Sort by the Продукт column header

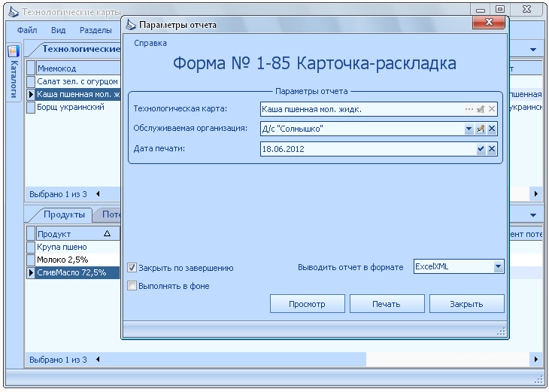point(77,234)
